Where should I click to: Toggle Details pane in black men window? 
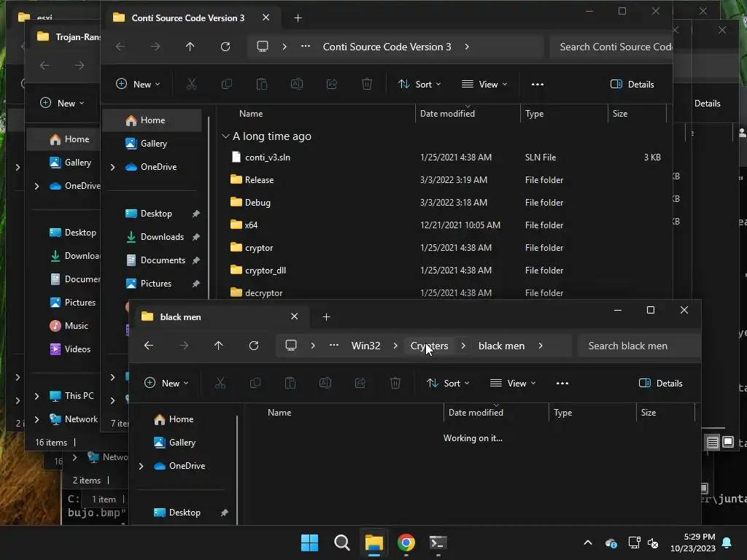coord(661,384)
